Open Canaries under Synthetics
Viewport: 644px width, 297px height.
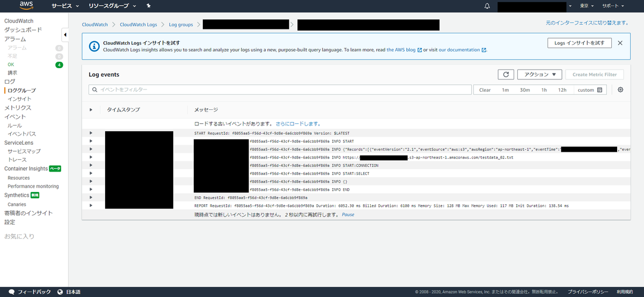pyautogui.click(x=17, y=204)
